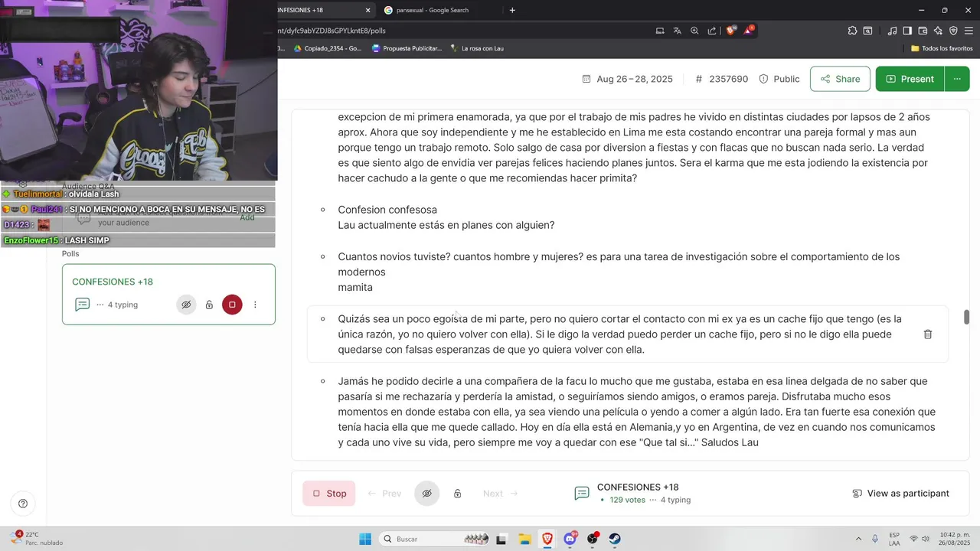Click the Polls section label
The width and height of the screenshot is (980, 551).
70,253
